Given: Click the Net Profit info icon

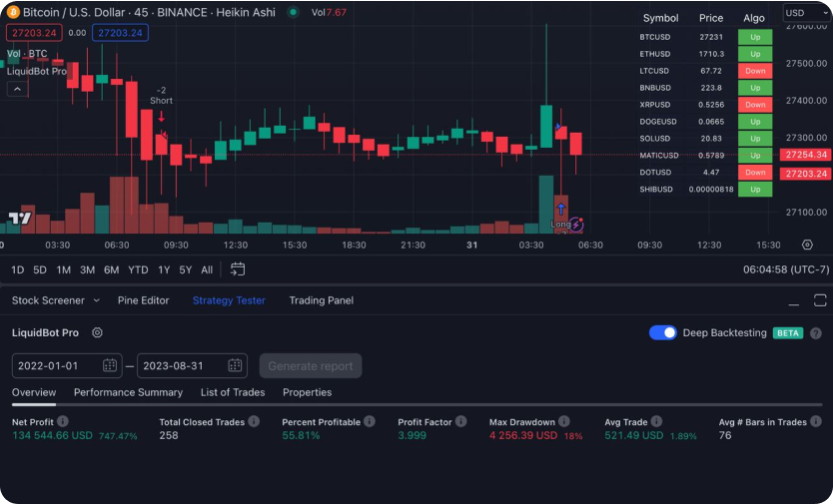Looking at the screenshot, I should tap(63, 421).
